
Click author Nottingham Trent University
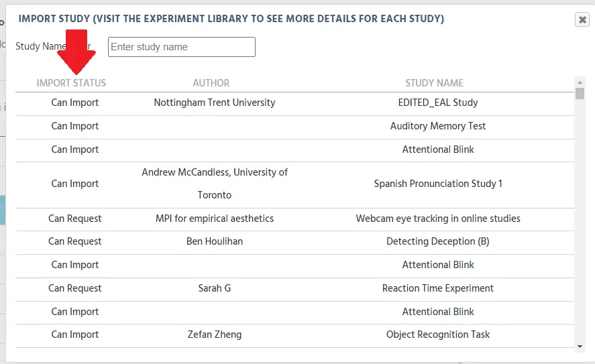[215, 103]
